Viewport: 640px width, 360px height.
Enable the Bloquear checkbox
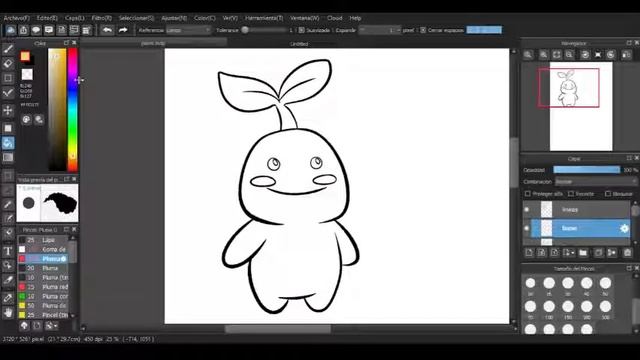click(x=608, y=193)
